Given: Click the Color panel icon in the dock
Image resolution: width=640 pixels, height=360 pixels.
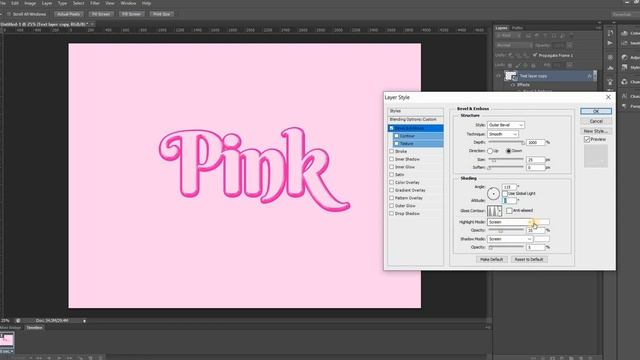Looking at the screenshot, I should (624, 33).
